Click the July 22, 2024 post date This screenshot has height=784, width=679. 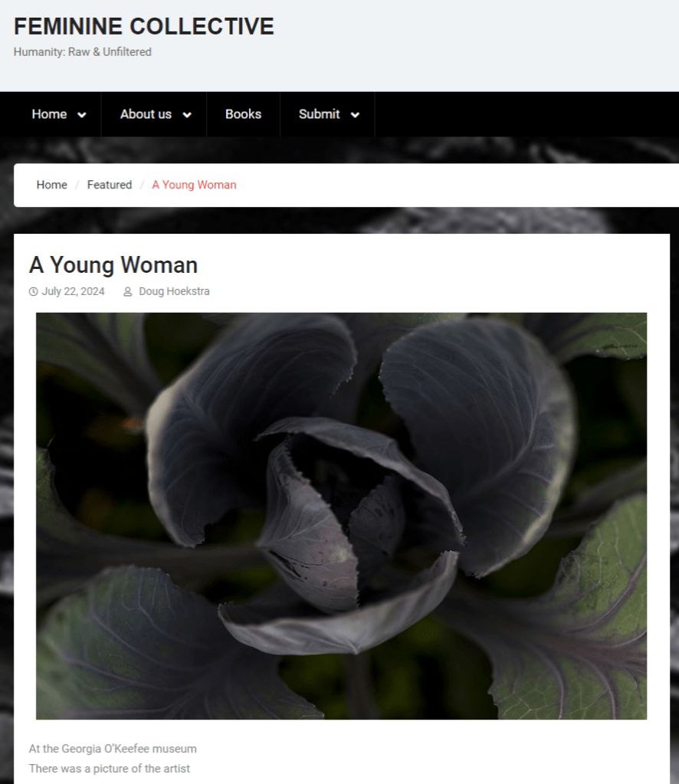coord(73,291)
